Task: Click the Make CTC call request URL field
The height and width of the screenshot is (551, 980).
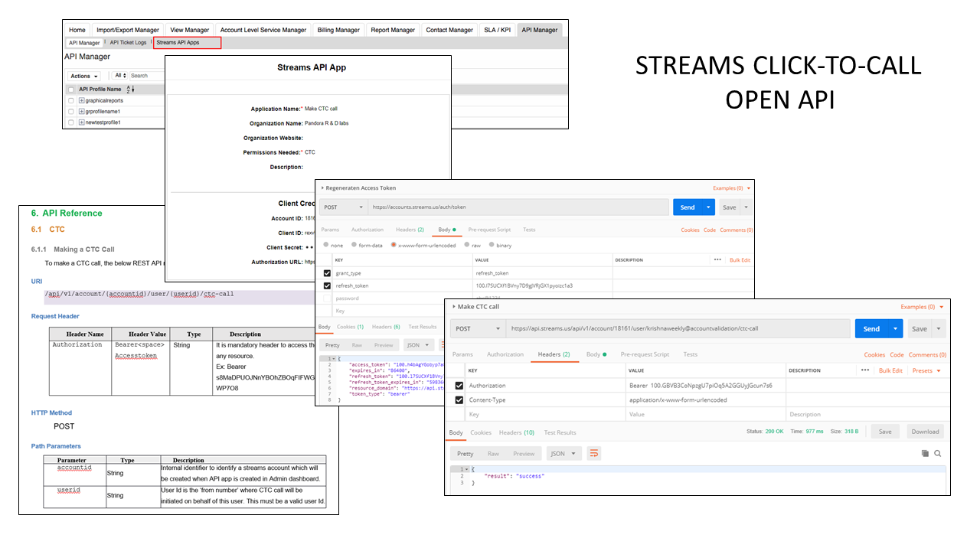Action: click(x=678, y=329)
